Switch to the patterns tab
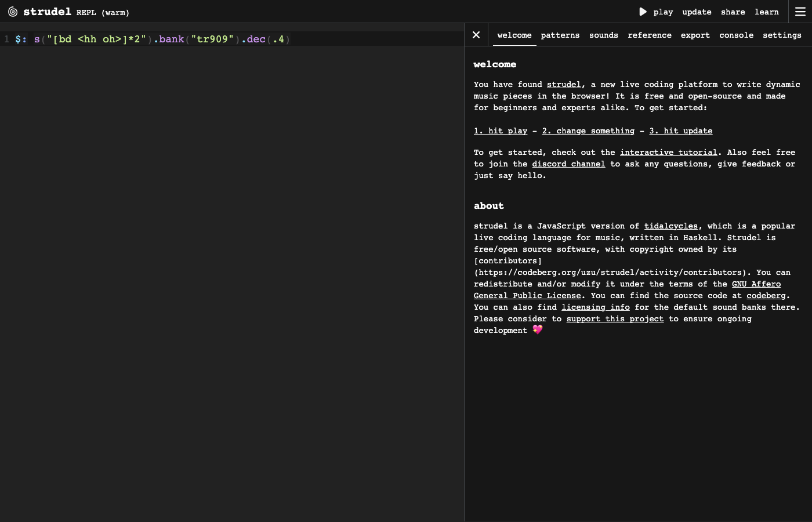 pyautogui.click(x=560, y=35)
